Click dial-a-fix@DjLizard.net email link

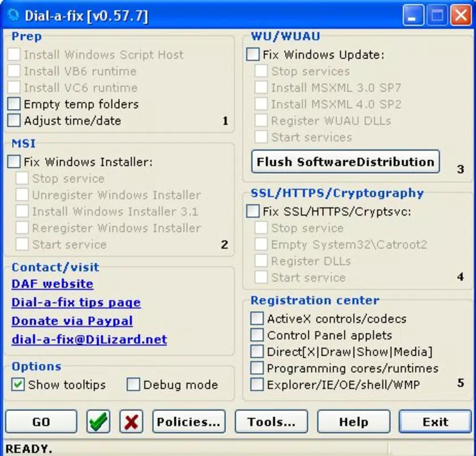89,339
